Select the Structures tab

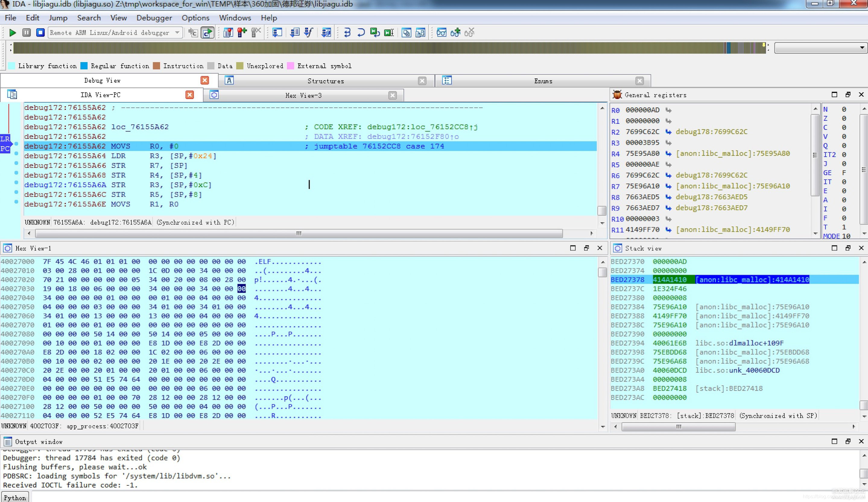325,81
